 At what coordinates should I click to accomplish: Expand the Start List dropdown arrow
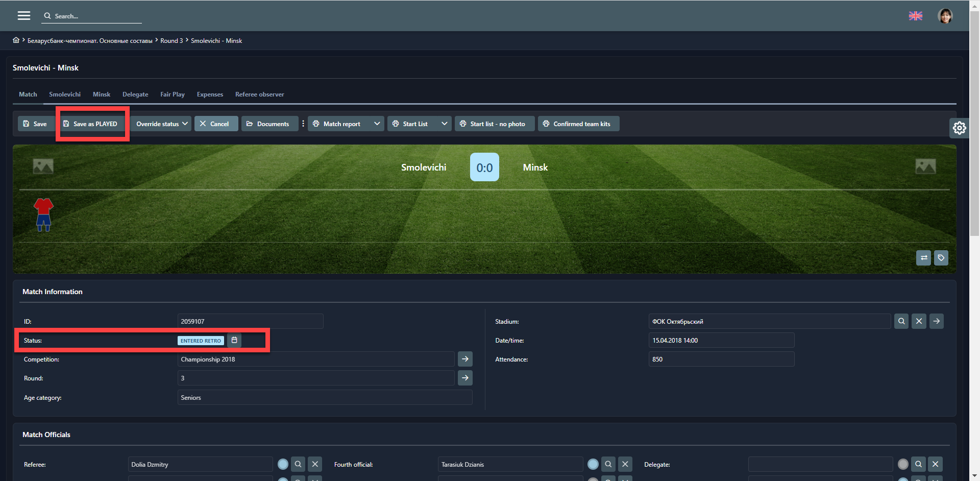[x=444, y=124]
